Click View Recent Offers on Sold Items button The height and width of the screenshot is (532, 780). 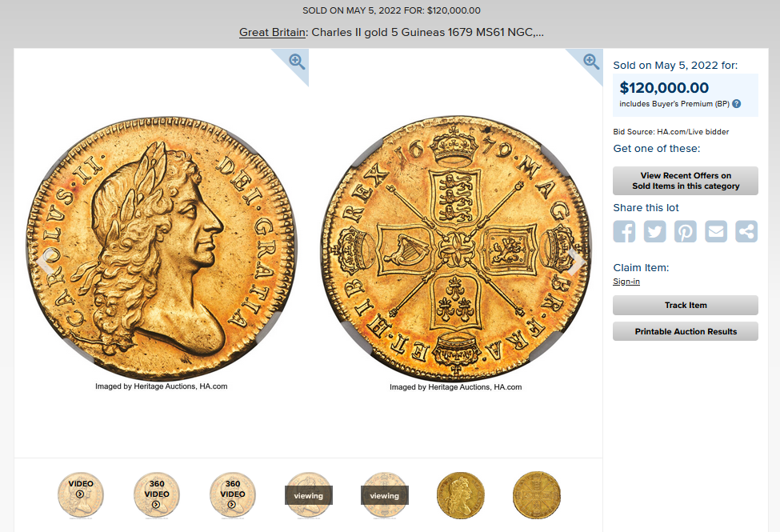point(686,181)
